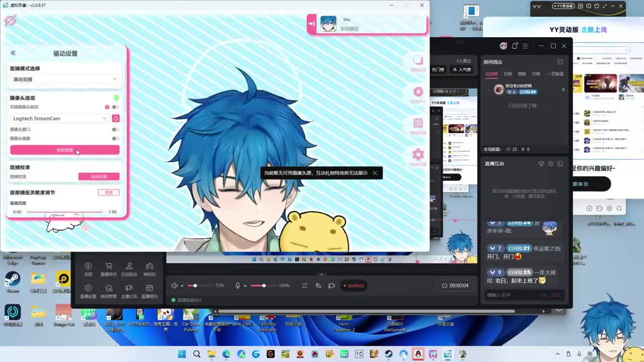Open notifications bell in the streaming window
Image resolution: width=644 pixels, height=362 pixels.
click(514, 46)
